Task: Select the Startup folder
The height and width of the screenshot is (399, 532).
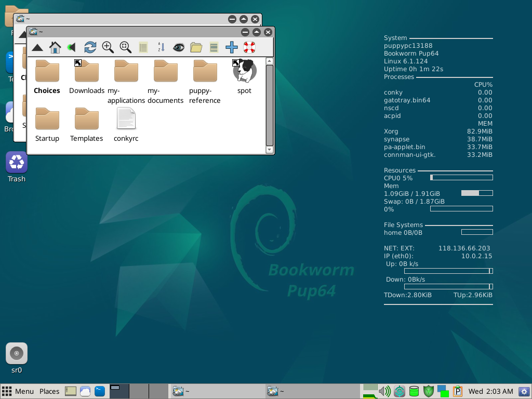Action: [x=47, y=125]
